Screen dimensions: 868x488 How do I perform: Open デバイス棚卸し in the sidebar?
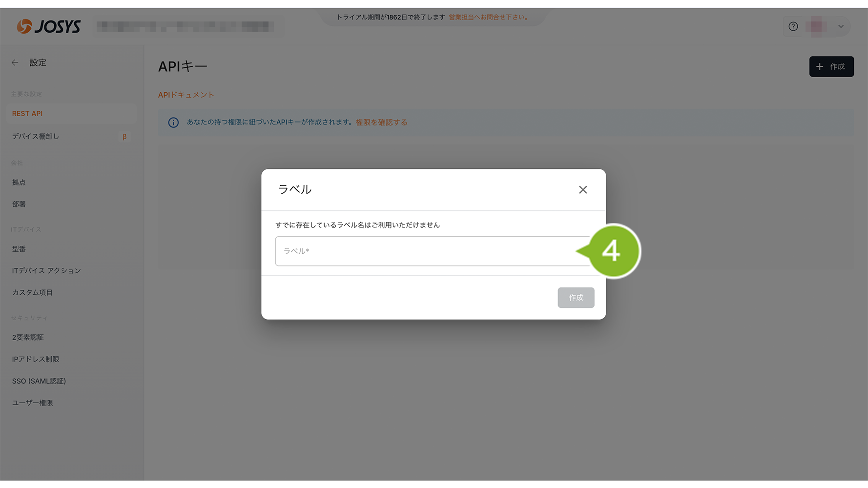click(36, 137)
